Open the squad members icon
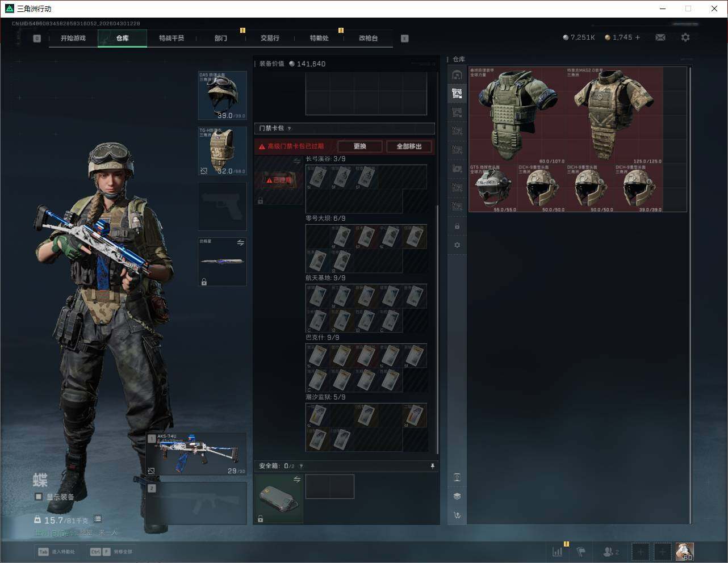Image resolution: width=728 pixels, height=563 pixels. (x=611, y=551)
